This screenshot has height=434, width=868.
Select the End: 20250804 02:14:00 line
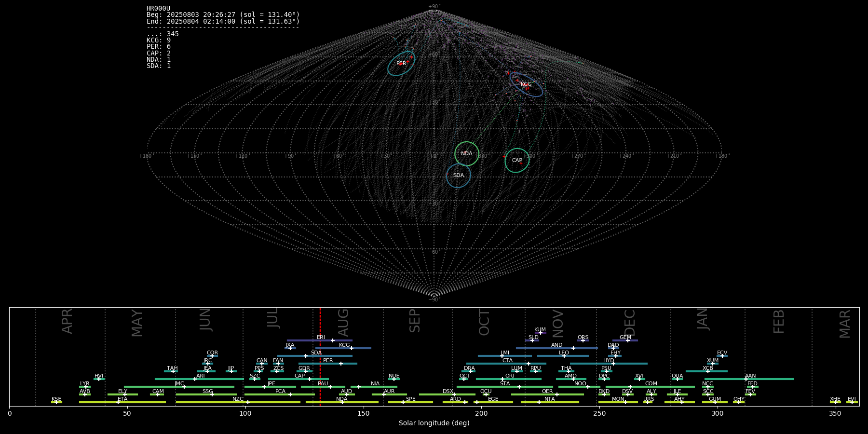(223, 21)
